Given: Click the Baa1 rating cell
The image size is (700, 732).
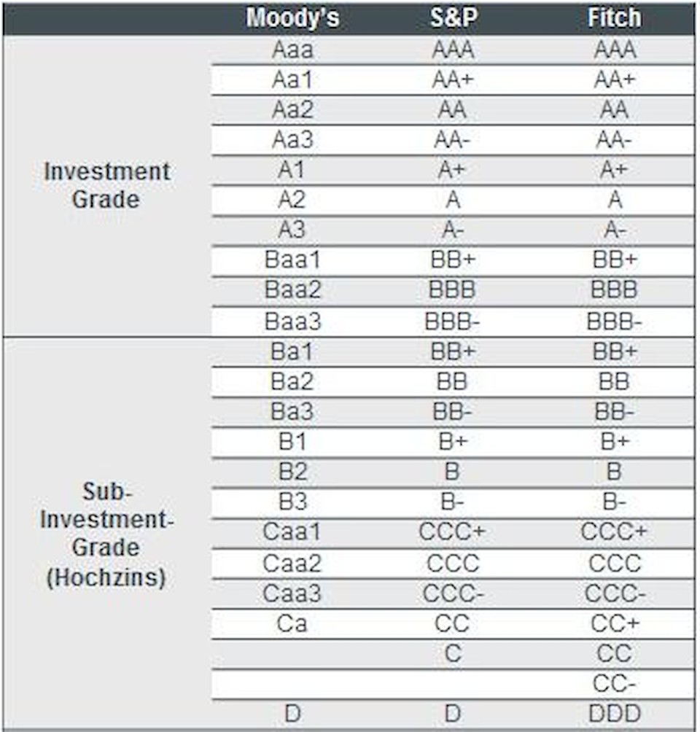Looking at the screenshot, I should pos(292,260).
